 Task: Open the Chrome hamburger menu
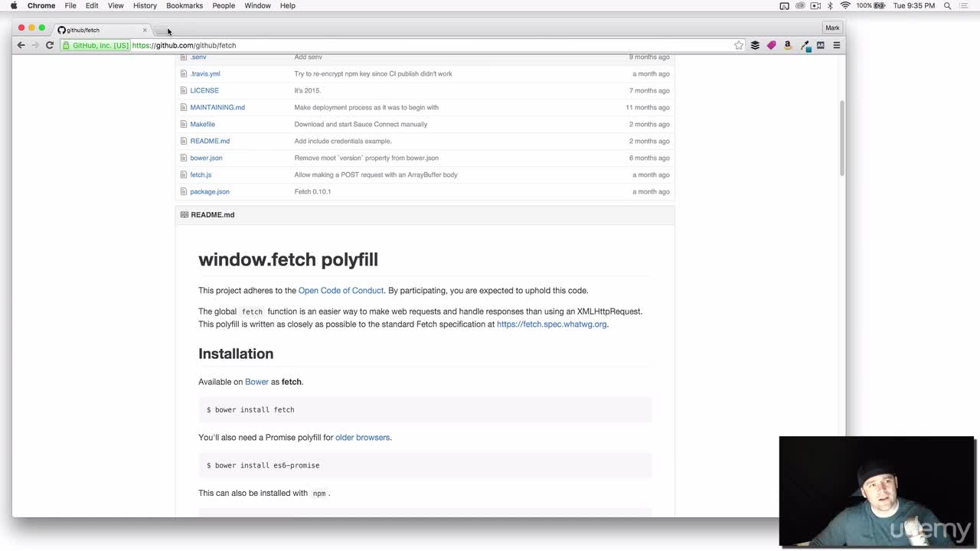837,45
